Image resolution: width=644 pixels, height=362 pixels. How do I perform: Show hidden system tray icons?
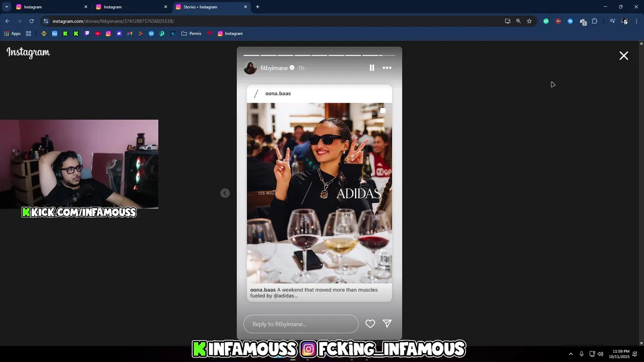click(571, 354)
